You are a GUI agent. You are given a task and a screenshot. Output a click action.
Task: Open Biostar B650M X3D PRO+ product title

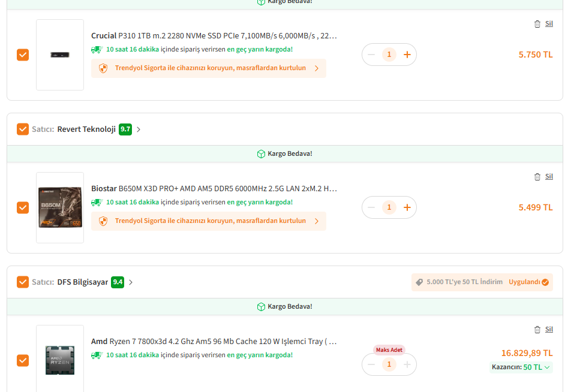[214, 189]
